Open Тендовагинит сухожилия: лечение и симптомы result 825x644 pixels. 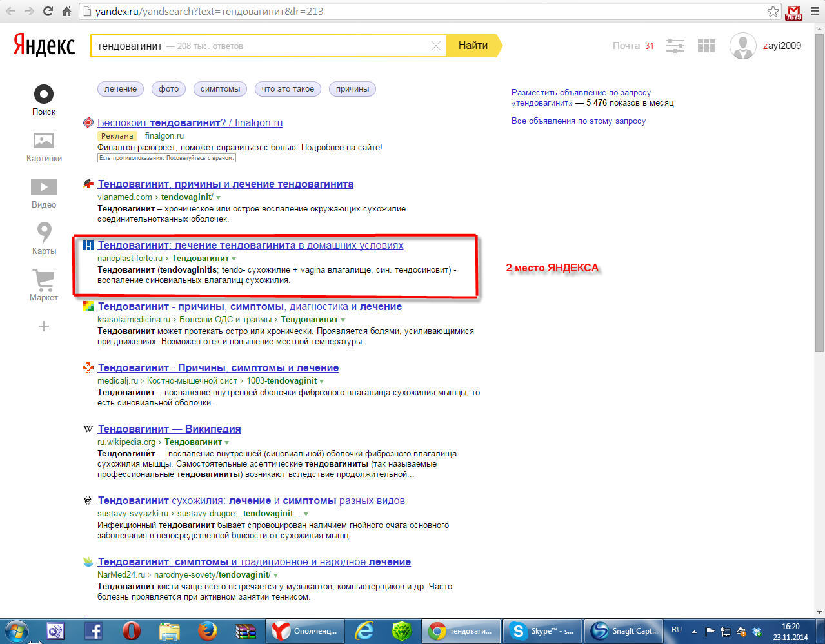252,500
